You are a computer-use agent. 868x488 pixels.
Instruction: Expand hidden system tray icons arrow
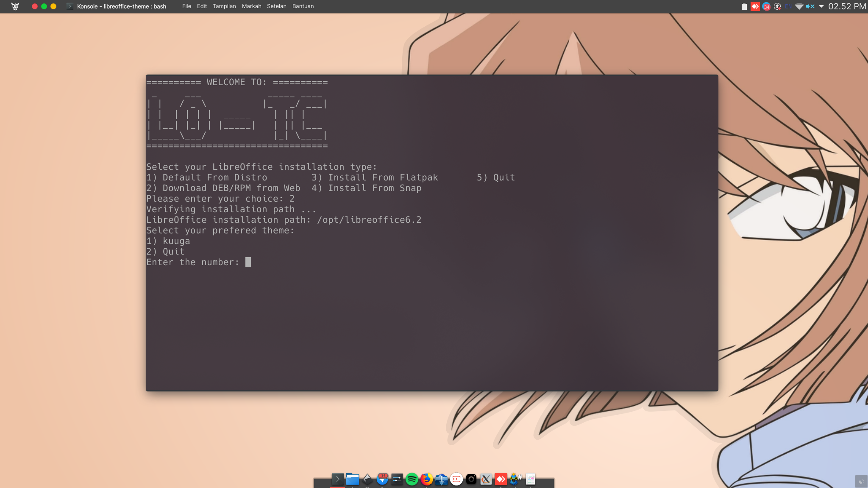pyautogui.click(x=821, y=6)
